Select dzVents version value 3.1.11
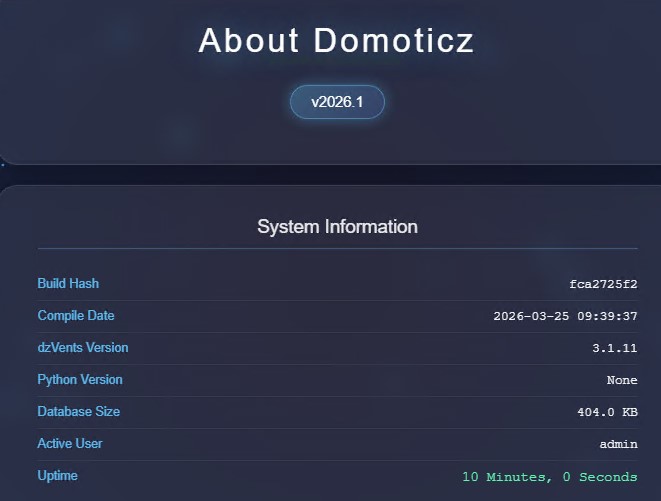 (x=615, y=348)
